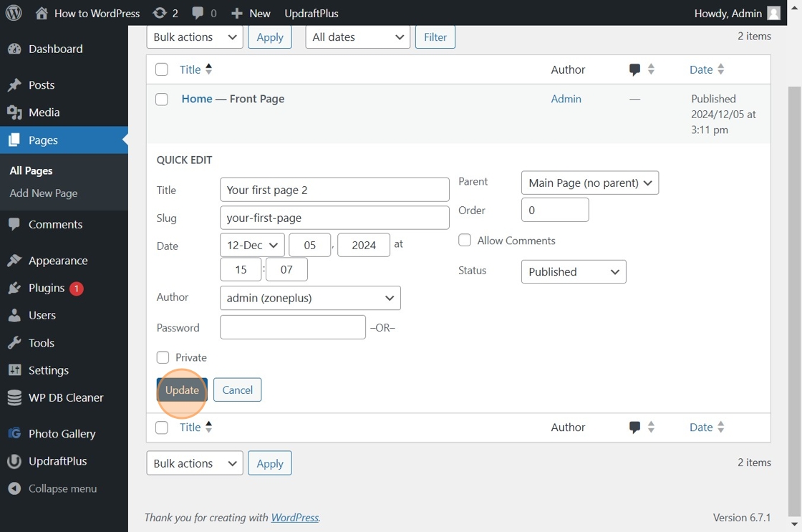Click the Users person icon
The height and width of the screenshot is (532, 802).
pyautogui.click(x=14, y=315)
